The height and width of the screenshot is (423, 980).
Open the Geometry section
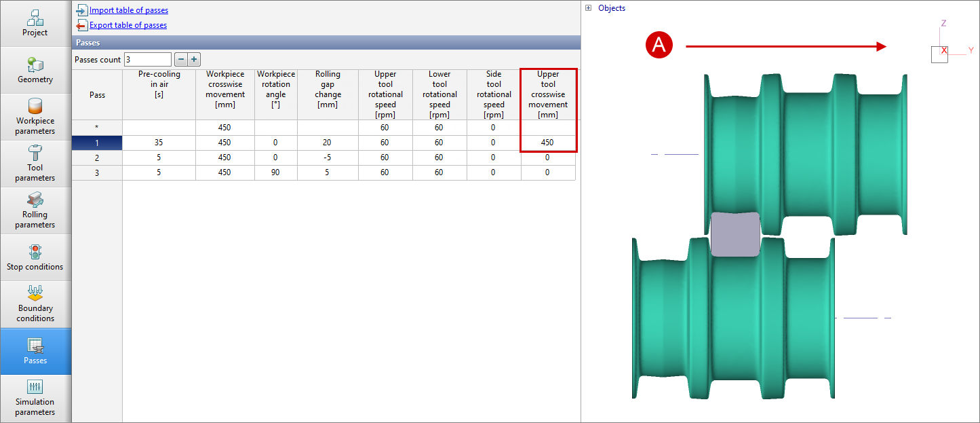click(35, 71)
